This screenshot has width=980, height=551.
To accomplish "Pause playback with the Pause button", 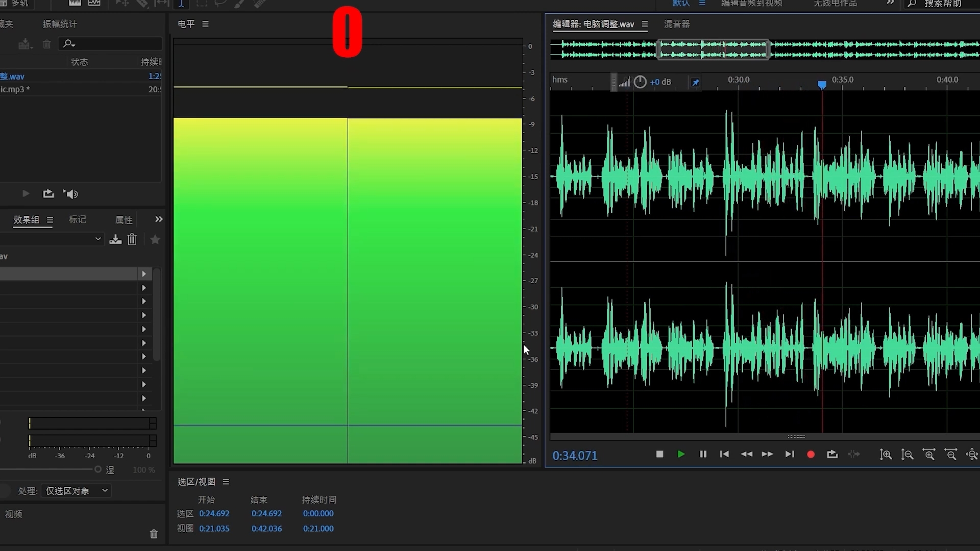I will tap(703, 454).
